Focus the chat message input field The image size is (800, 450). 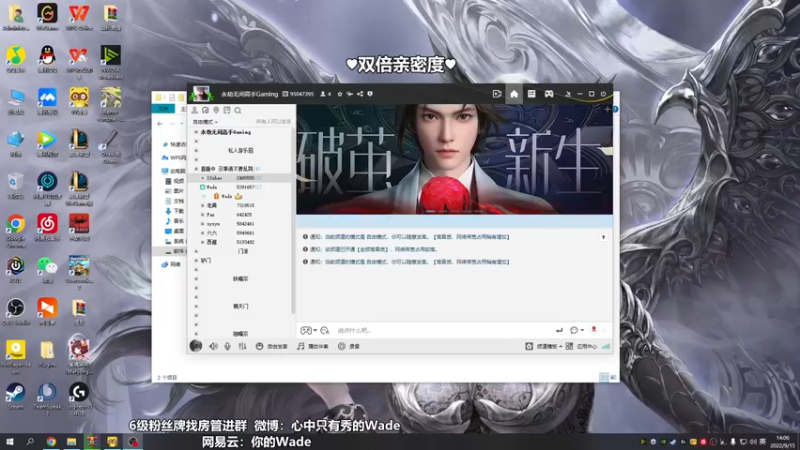coord(444,331)
